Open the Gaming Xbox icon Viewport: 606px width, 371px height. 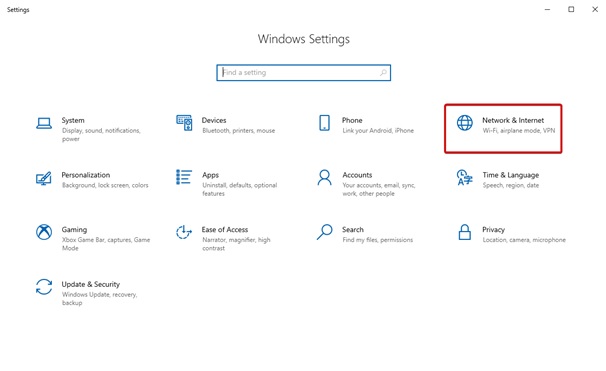pyautogui.click(x=44, y=232)
